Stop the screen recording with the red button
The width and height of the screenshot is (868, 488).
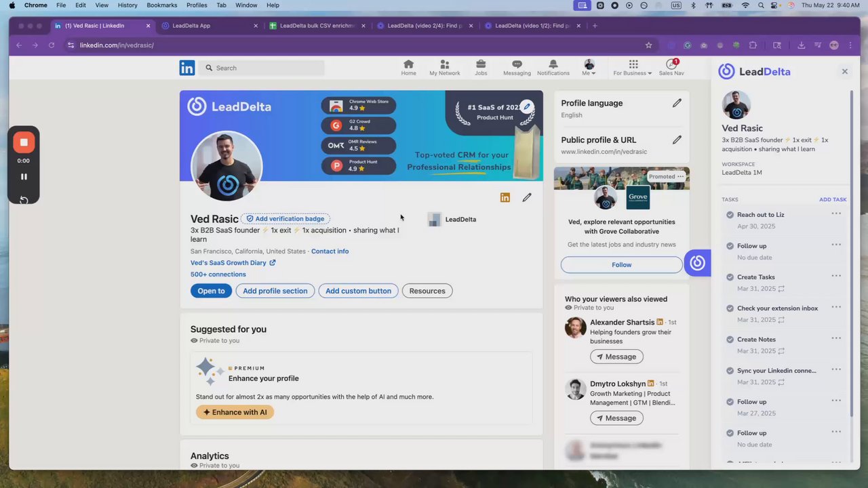coord(24,142)
